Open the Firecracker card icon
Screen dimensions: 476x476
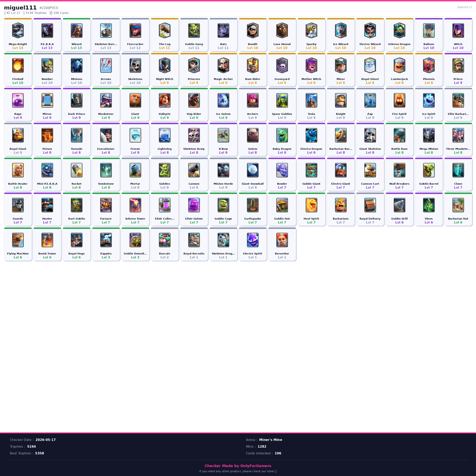tap(135, 31)
